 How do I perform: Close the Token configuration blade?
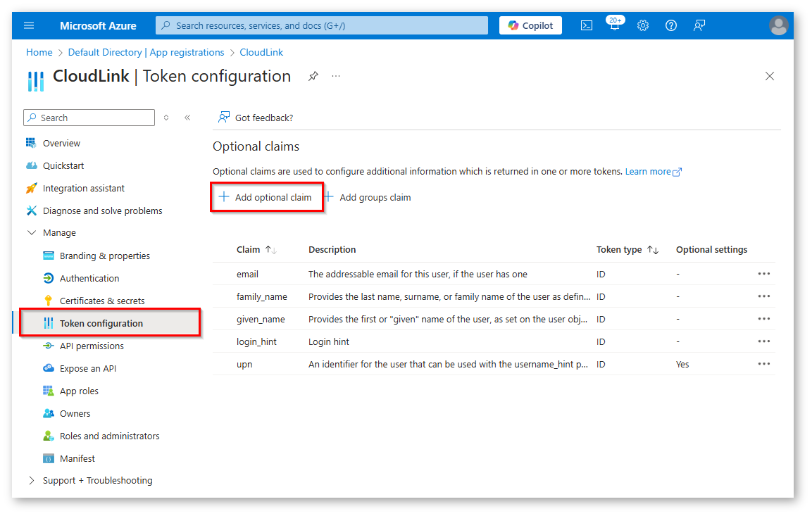pyautogui.click(x=770, y=76)
